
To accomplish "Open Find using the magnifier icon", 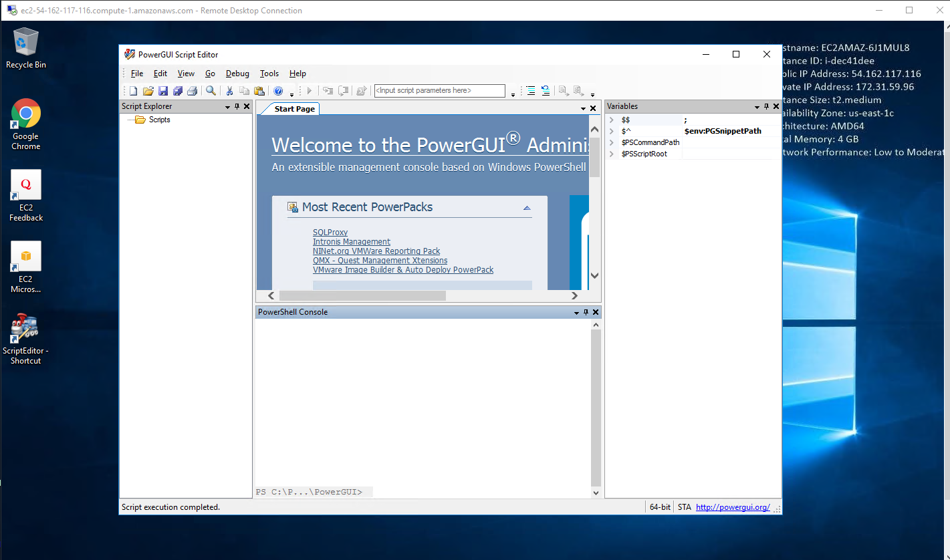I will 211,91.
